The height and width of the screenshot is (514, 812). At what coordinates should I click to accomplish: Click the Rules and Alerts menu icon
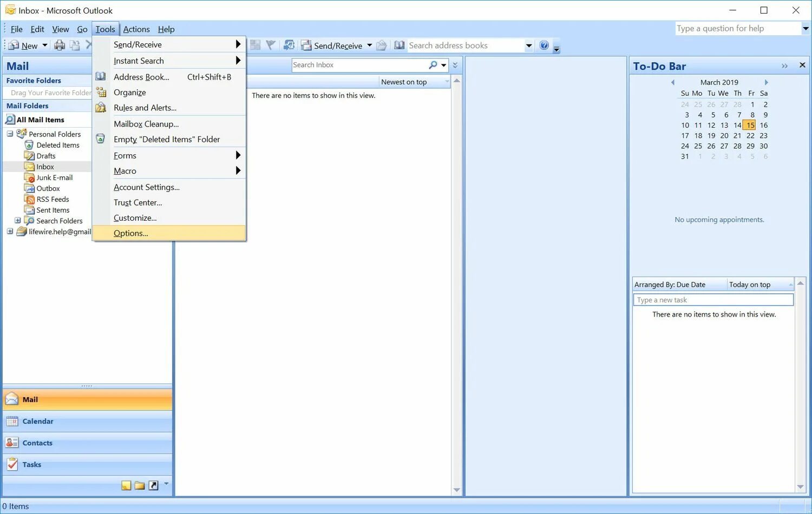[x=101, y=108]
